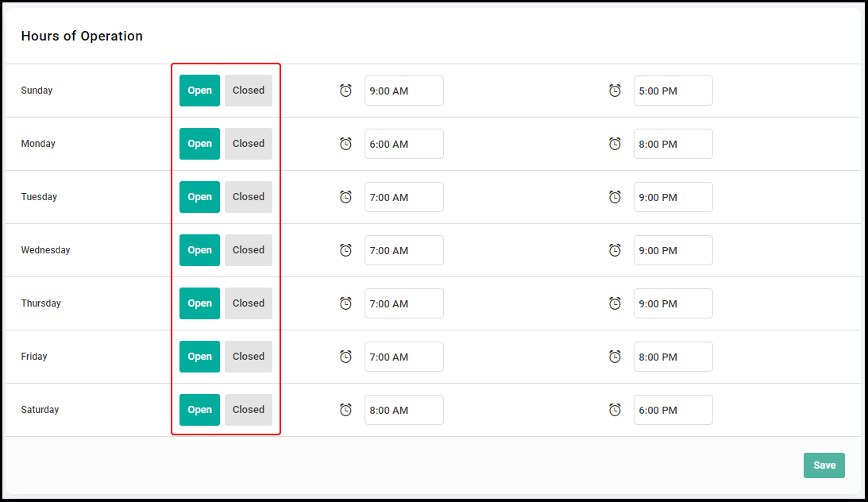This screenshot has height=502, width=868.
Task: Mark Wednesday as Closed
Action: click(249, 249)
